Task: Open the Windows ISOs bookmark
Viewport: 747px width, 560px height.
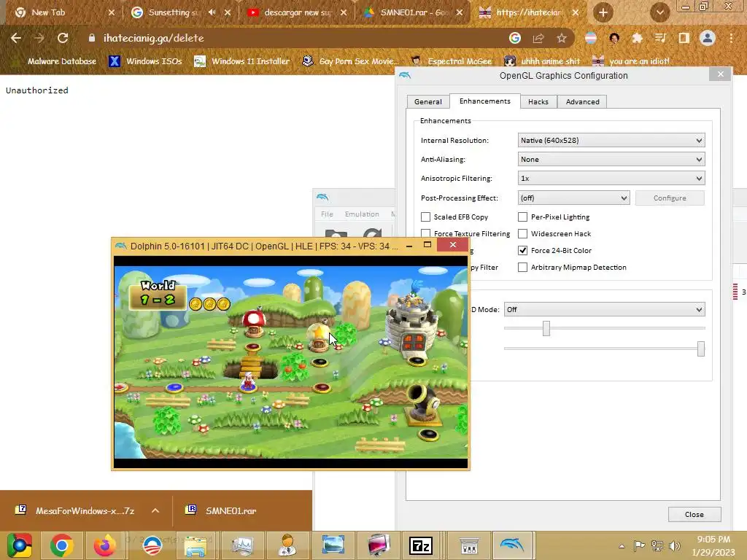Action: point(146,61)
